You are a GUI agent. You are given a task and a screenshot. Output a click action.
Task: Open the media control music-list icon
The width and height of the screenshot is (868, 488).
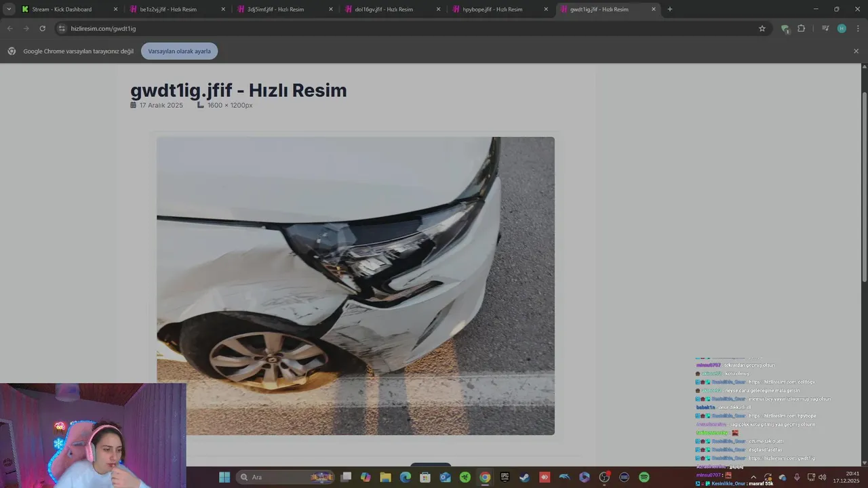pos(825,28)
